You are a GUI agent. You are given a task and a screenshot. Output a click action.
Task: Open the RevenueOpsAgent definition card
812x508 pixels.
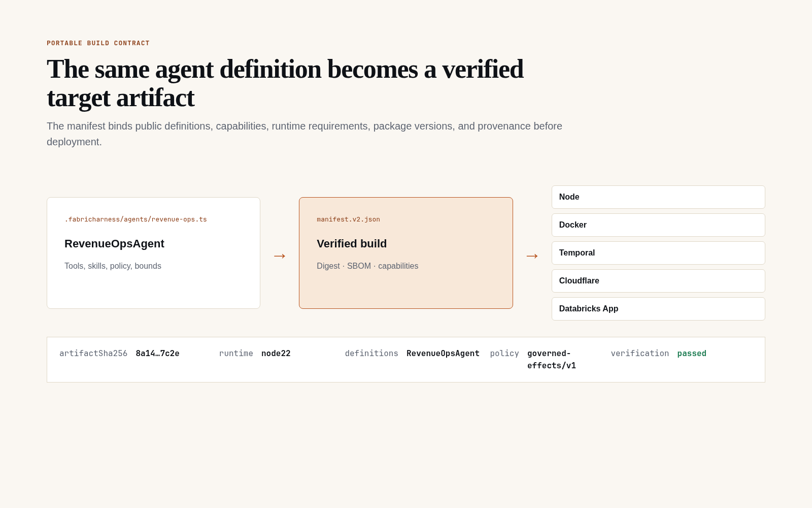(x=153, y=253)
